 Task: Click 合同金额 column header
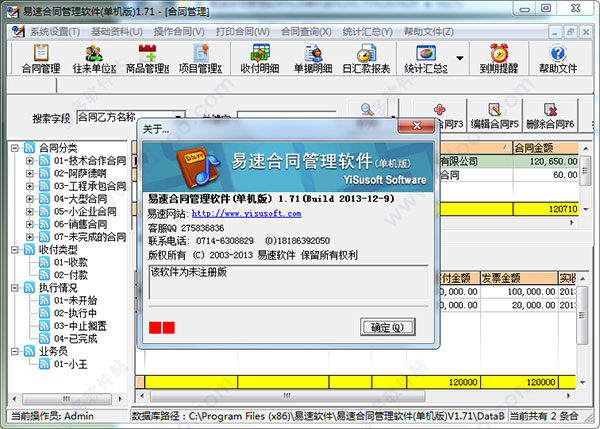pyautogui.click(x=546, y=148)
